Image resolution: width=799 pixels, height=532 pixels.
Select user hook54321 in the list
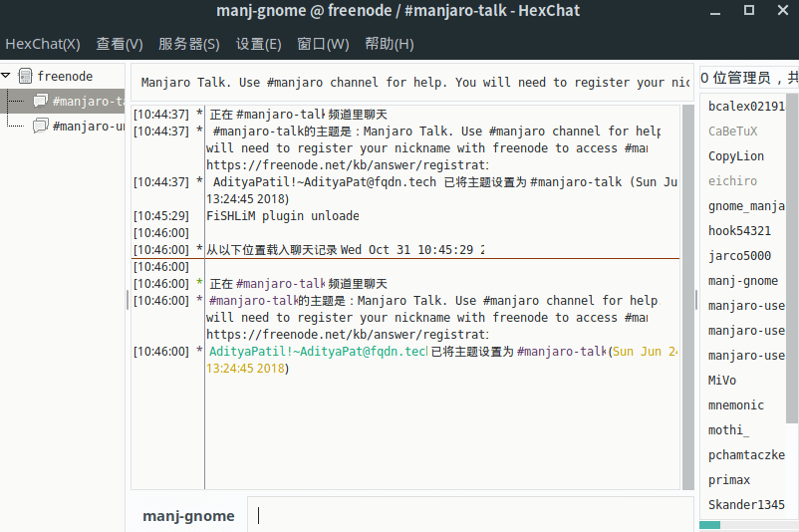pos(739,231)
